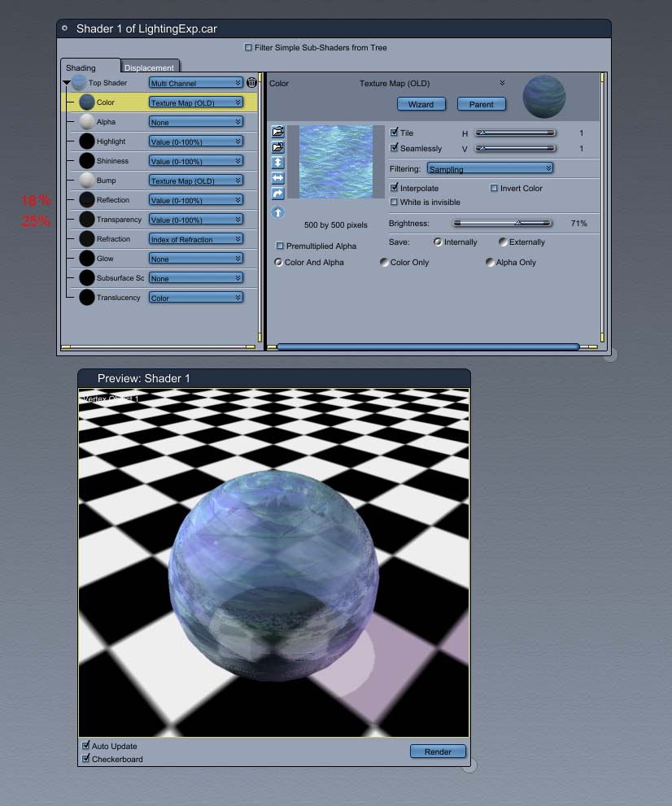
Task: Click the horizontal scrollbar under the Color panel
Action: (428, 347)
